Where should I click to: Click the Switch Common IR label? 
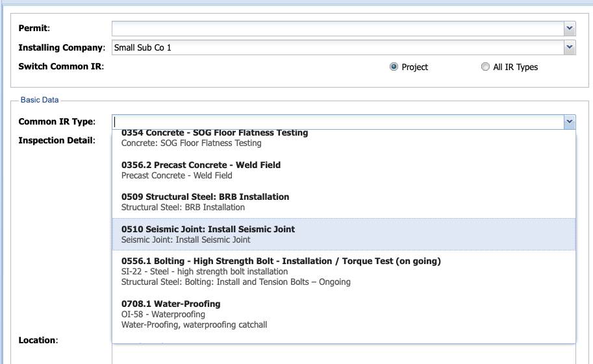pyautogui.click(x=61, y=67)
